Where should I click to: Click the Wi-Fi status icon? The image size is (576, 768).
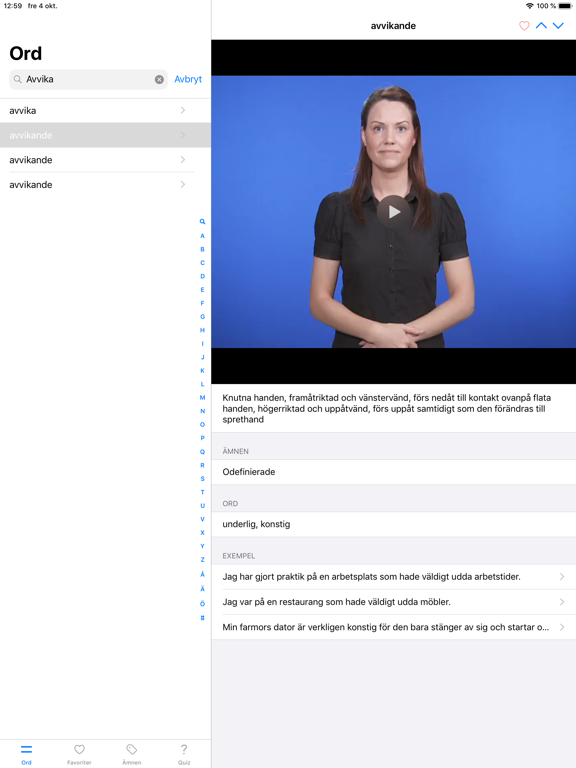tap(529, 6)
